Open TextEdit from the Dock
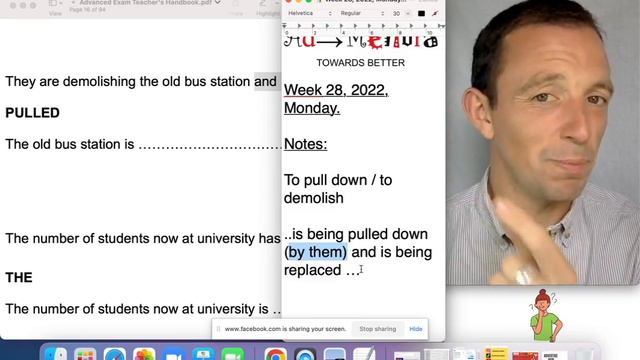Screen dimensions: 640x360 (364, 354)
